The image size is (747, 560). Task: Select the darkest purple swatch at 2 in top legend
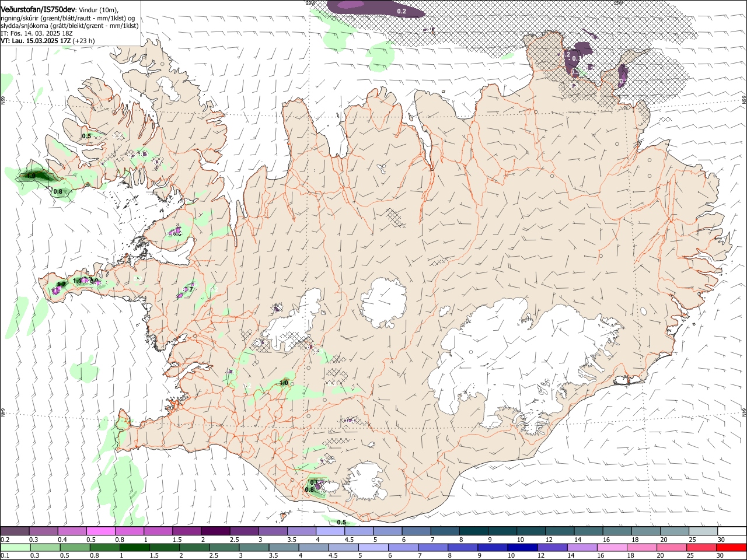[215, 531]
